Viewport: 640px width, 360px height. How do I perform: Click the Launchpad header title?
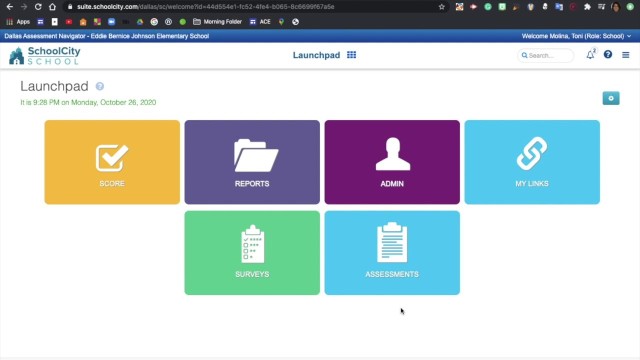pyautogui.click(x=316, y=55)
